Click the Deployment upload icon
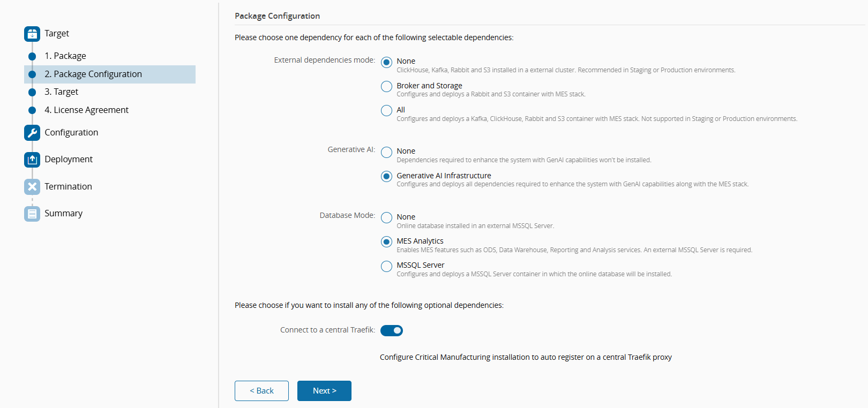The height and width of the screenshot is (408, 868). tap(32, 160)
